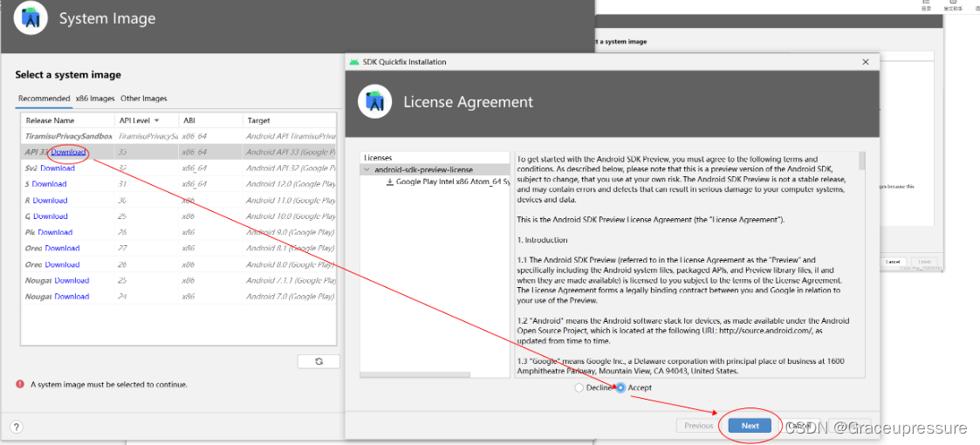This screenshot has width=980, height=445.
Task: Click Download link in the Android 8.1 row
Action: (x=63, y=249)
